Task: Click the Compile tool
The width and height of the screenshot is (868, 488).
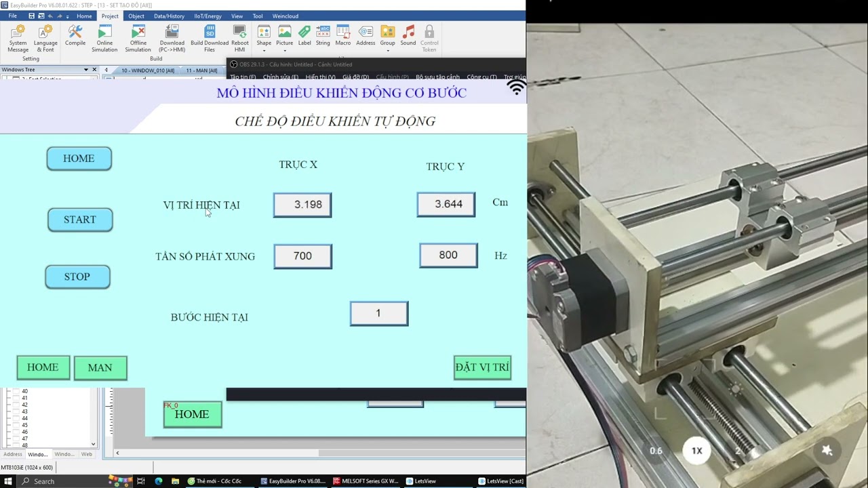Action: 75,36
